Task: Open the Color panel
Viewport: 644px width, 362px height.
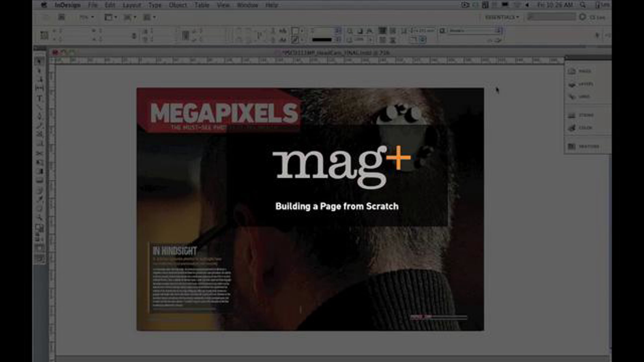Action: (x=580, y=128)
